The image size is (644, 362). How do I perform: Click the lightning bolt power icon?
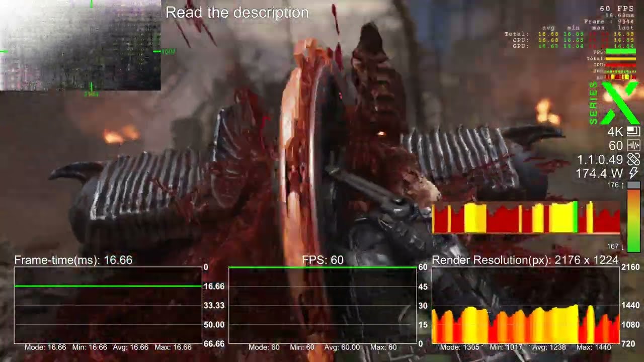point(633,173)
